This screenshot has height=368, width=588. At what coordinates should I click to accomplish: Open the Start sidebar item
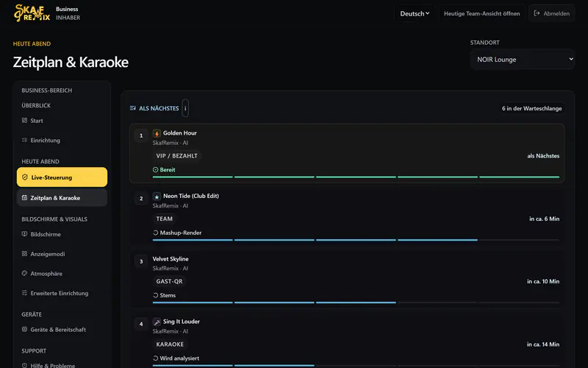(x=62, y=121)
